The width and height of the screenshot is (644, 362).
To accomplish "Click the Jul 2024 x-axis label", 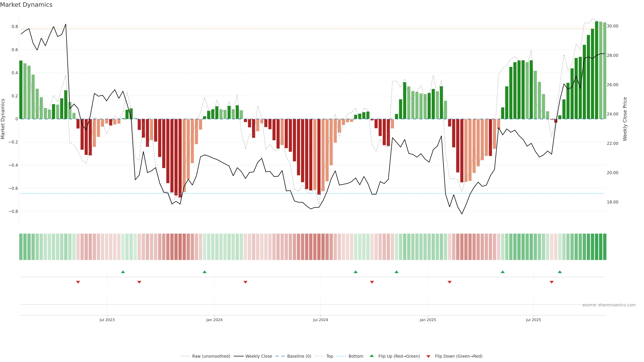I will point(320,320).
